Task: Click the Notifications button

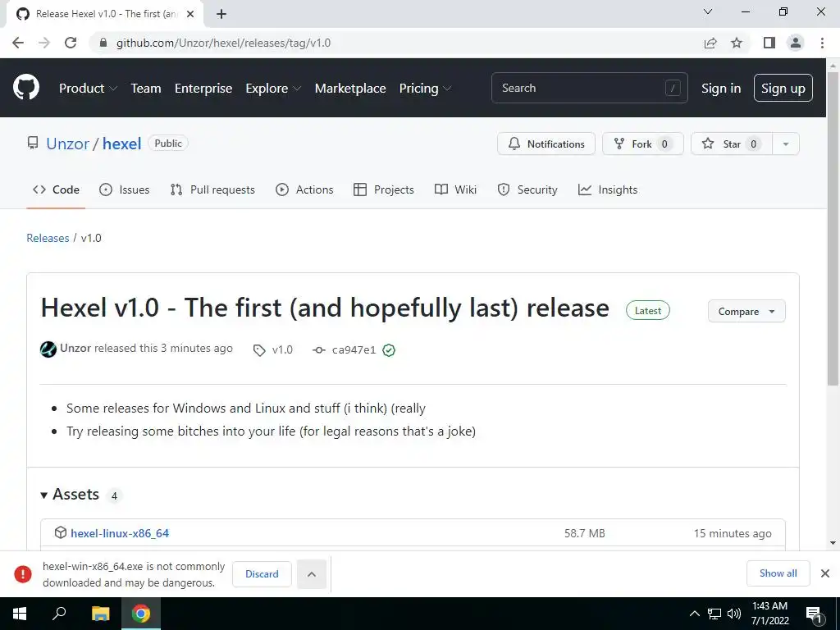Action: pyautogui.click(x=546, y=144)
